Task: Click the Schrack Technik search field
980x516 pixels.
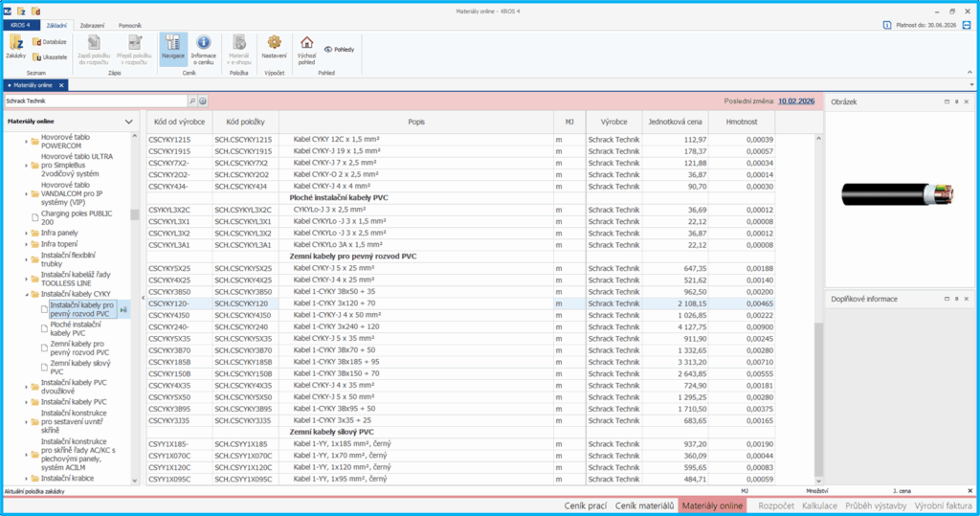Action: (94, 100)
